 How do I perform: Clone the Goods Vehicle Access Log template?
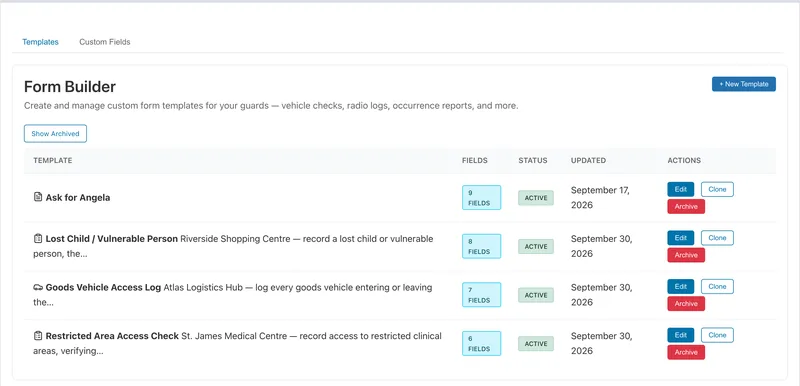[717, 287]
